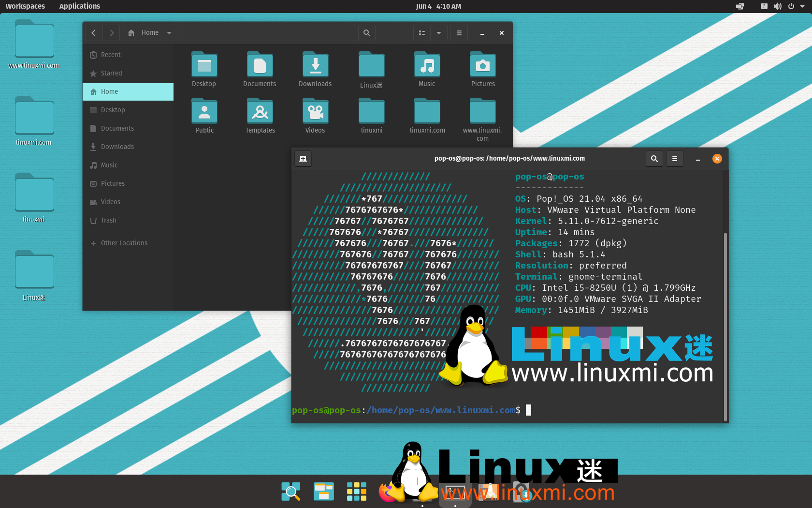Viewport: 812px width, 508px height.
Task: Select the Documents folder icon in Files
Action: point(260,64)
